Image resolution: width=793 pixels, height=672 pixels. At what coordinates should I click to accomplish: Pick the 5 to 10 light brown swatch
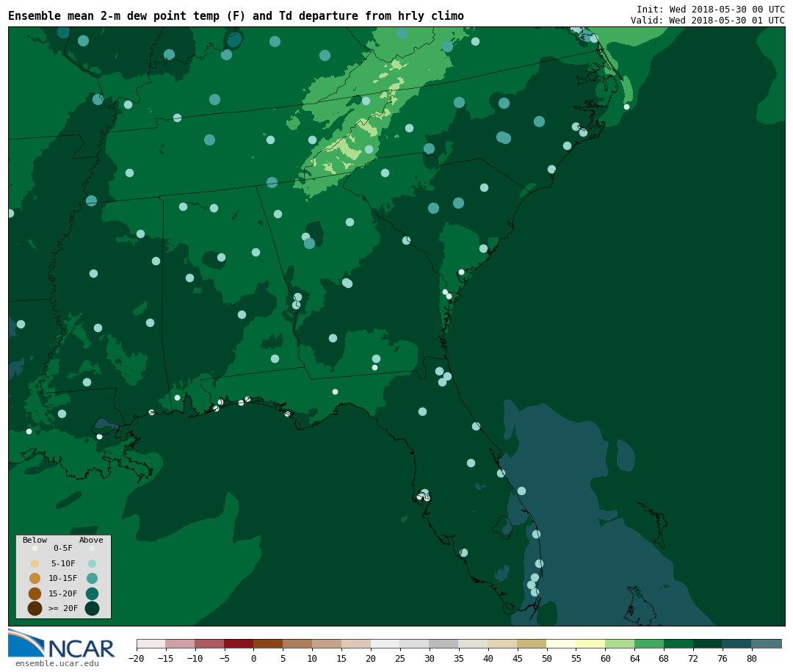tap(298, 643)
